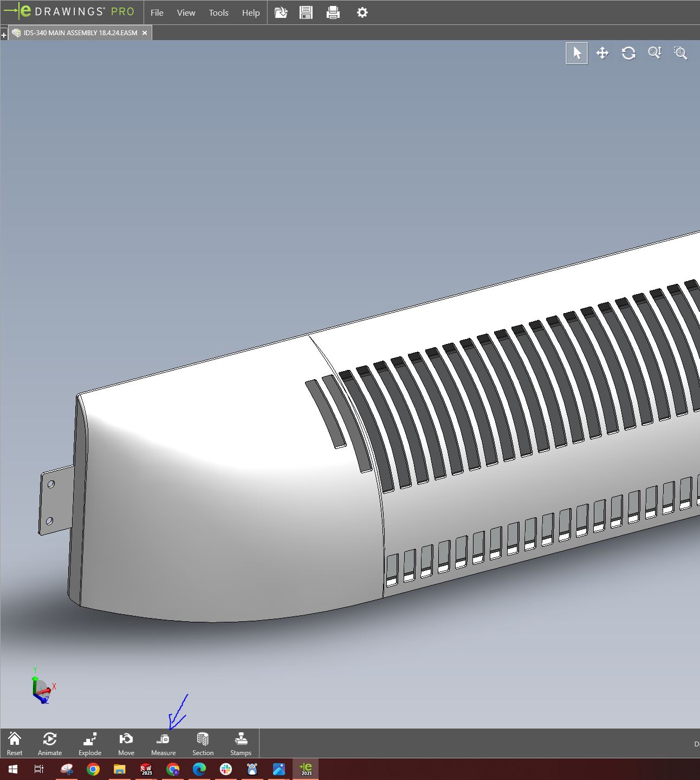Open the Section tool
The width and height of the screenshot is (700, 780).
click(x=203, y=744)
